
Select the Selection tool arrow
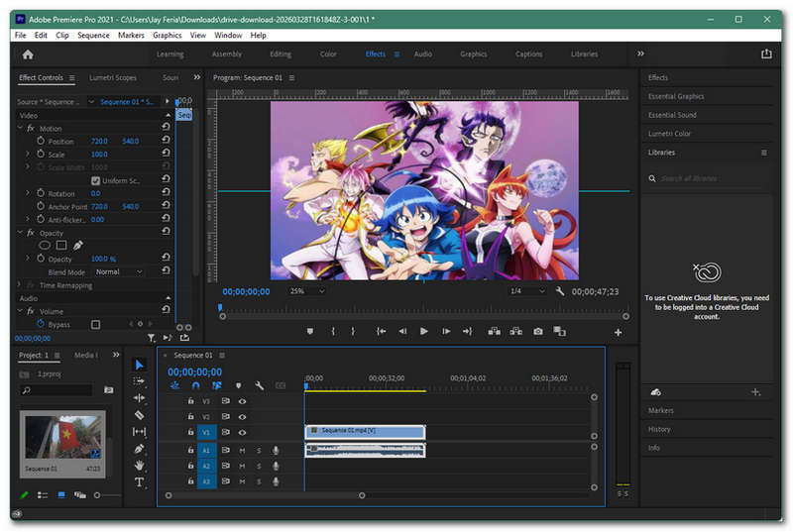[x=139, y=365]
